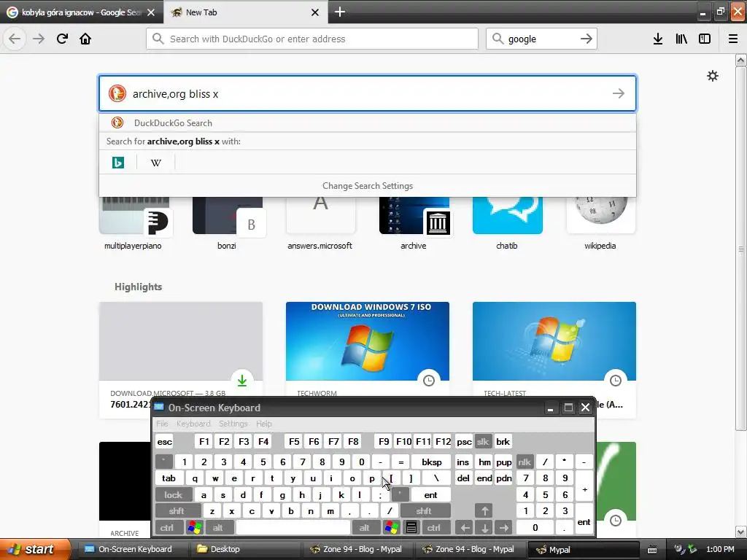Viewport: 747px width, 560px height.
Task: Click the address bar input field
Action: pyautogui.click(x=312, y=39)
